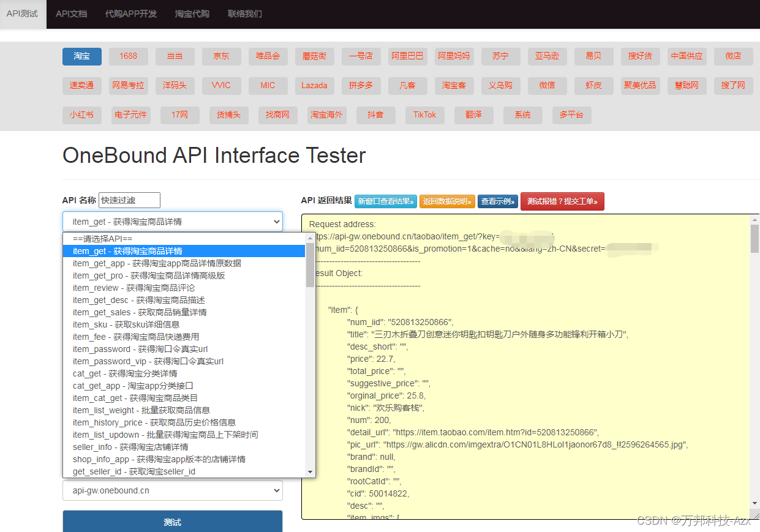Choose the 亚马逊 platform
The image size is (760, 532).
pos(547,56)
